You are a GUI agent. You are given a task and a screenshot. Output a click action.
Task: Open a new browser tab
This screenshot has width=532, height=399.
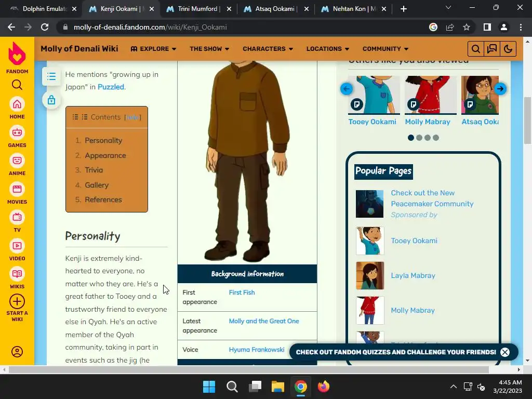click(403, 9)
